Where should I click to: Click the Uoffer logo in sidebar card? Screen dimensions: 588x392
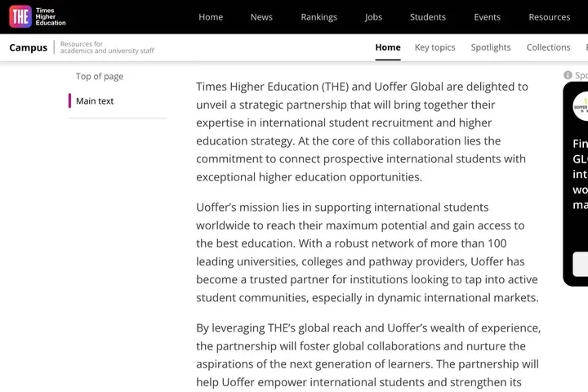coord(581,106)
